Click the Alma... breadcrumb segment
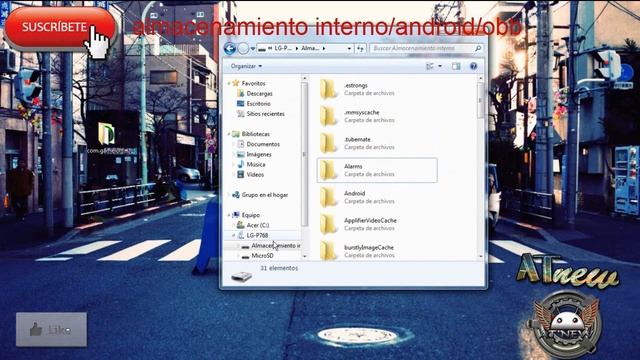 (x=310, y=48)
